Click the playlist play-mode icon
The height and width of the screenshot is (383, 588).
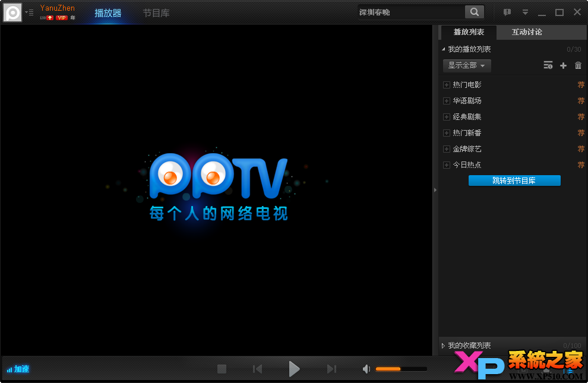(x=548, y=65)
